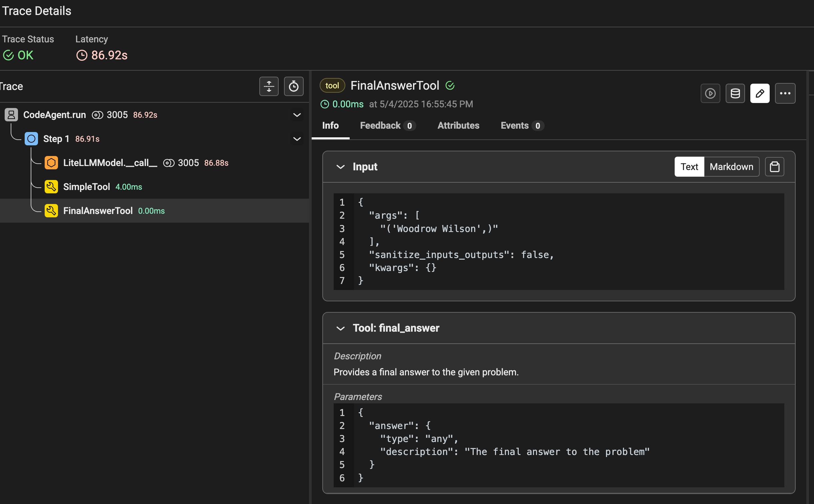The width and height of the screenshot is (814, 504).
Task: Select the FinalAnswerTool span row
Action: tap(98, 211)
